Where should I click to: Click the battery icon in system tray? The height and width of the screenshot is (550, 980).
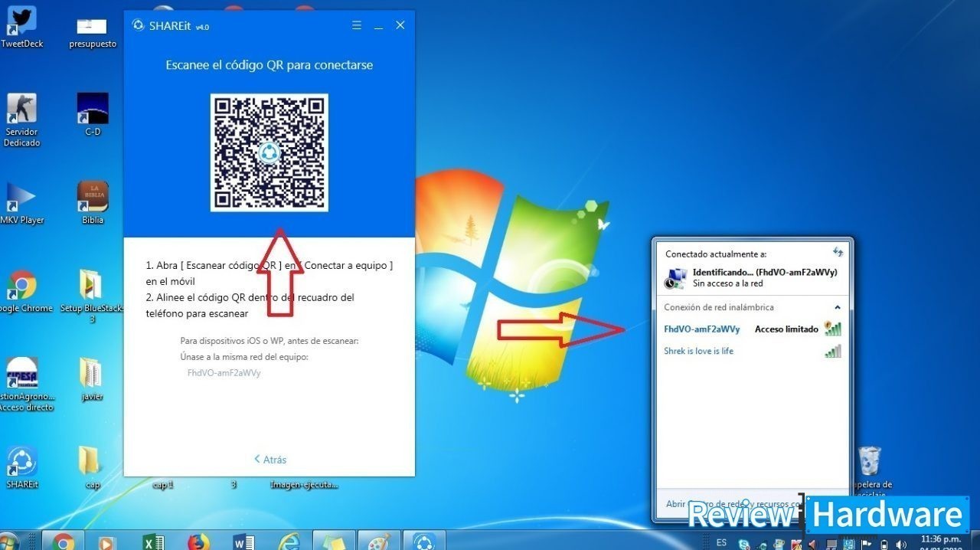884,545
